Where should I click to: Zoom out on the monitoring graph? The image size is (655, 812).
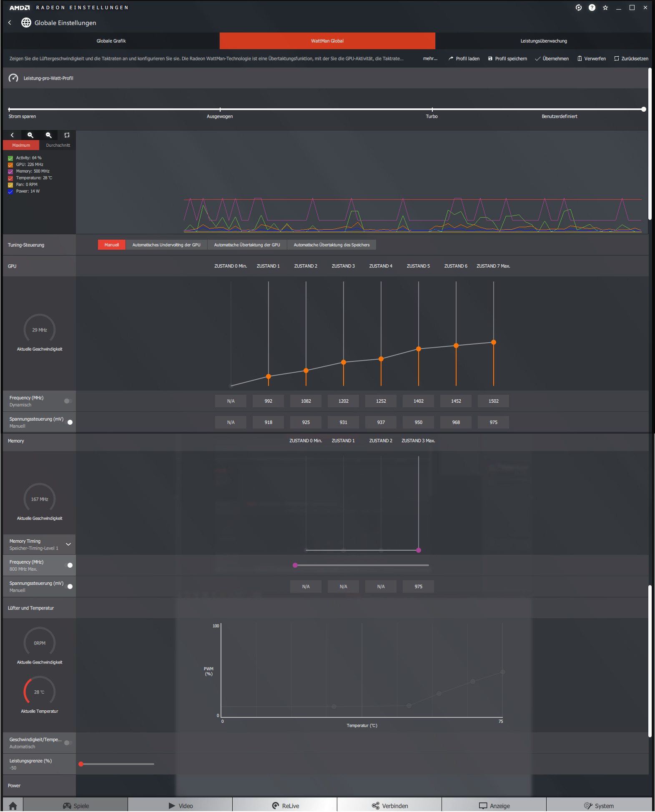(x=49, y=135)
